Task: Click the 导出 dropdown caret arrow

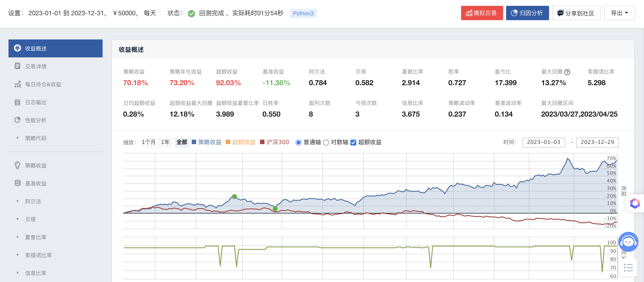Action: pos(627,13)
